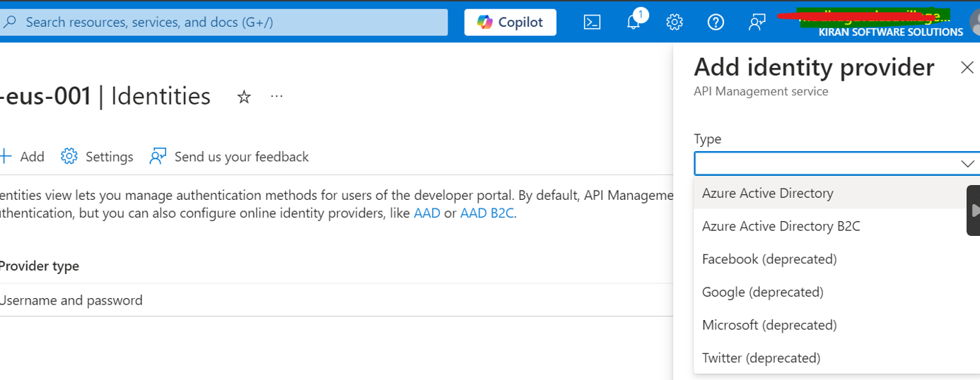The image size is (980, 380).
Task: Open the help question mark icon
Action: click(x=716, y=22)
